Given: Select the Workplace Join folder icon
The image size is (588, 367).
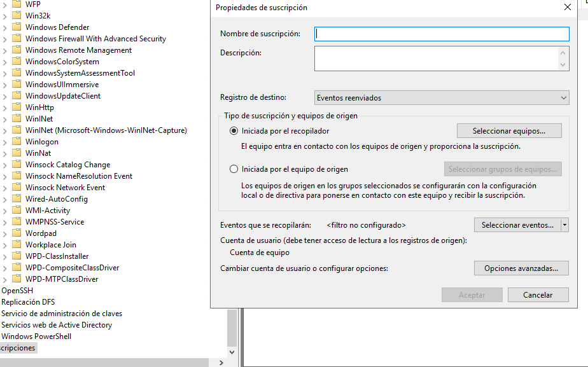Looking at the screenshot, I should point(17,245).
